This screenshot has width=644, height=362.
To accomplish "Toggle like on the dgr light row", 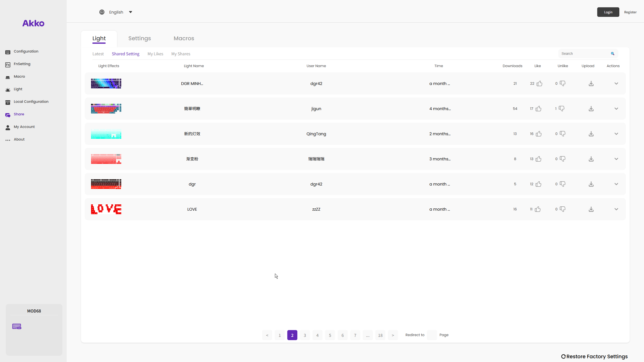I will [538, 184].
